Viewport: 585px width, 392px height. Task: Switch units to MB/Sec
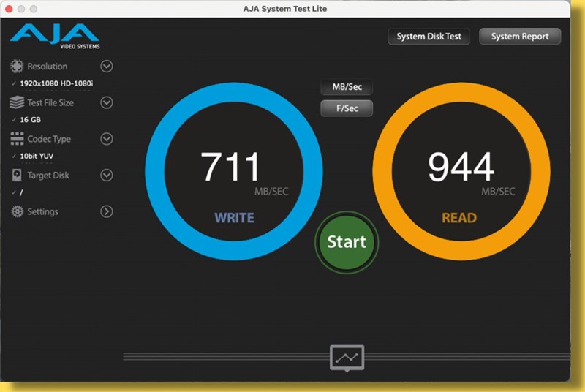[x=347, y=87]
